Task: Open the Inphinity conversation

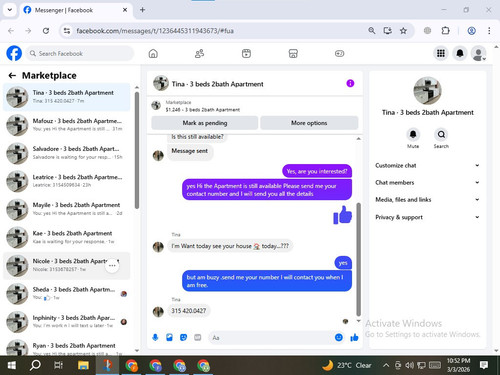Action: pos(67,322)
